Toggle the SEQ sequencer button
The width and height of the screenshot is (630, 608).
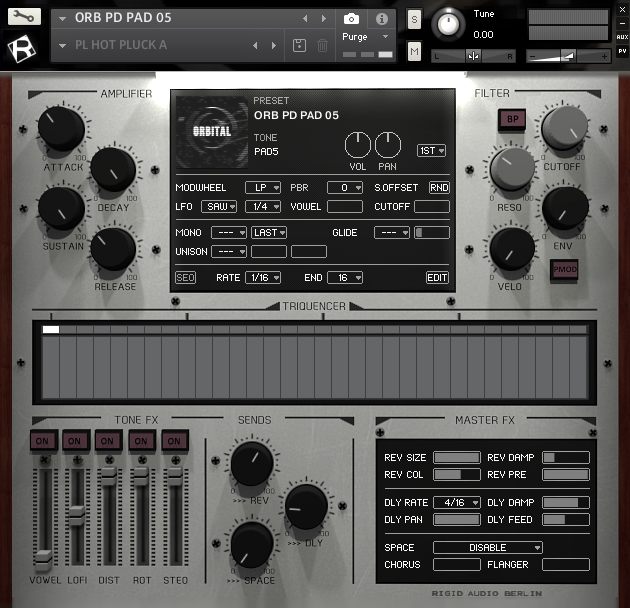click(186, 278)
